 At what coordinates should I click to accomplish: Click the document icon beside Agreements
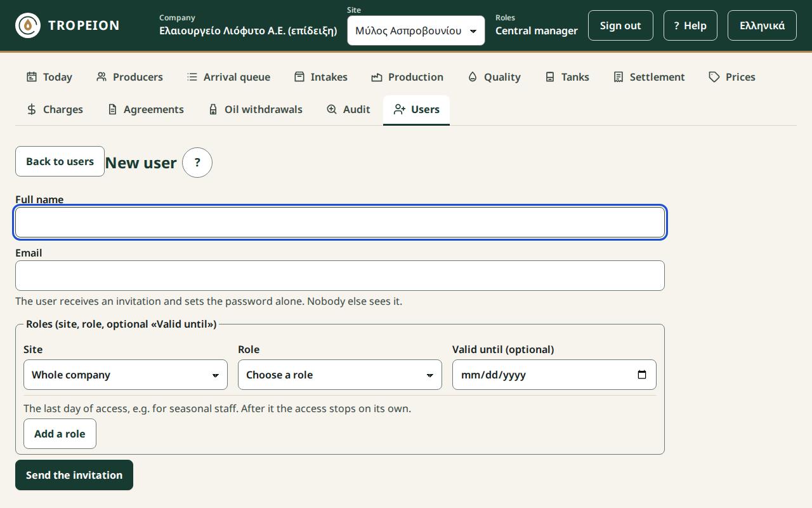(112, 109)
